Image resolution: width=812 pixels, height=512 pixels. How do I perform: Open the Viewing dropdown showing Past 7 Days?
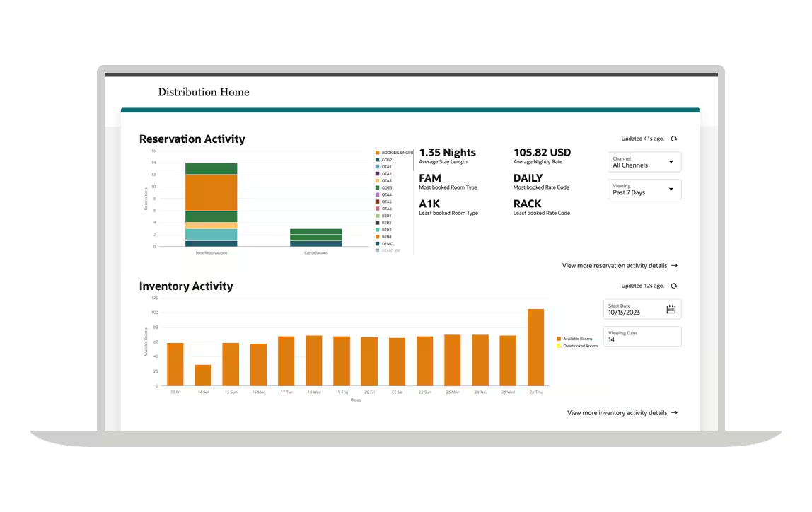tap(644, 189)
